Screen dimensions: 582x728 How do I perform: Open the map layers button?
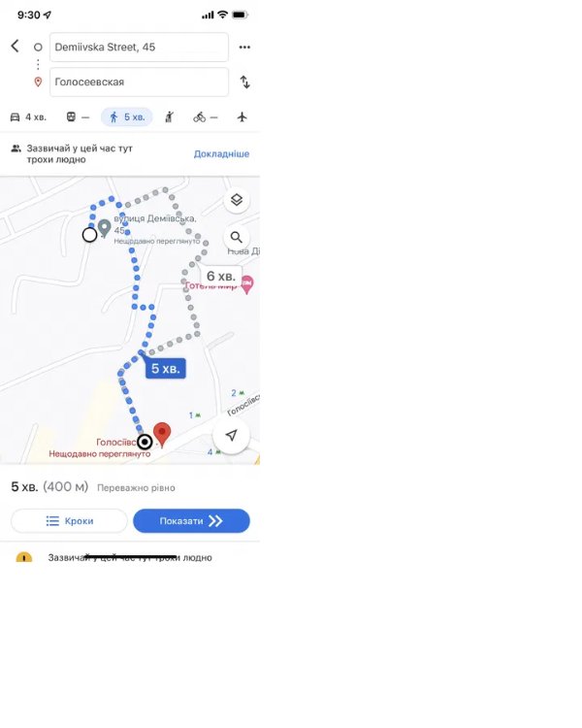pyautogui.click(x=237, y=200)
